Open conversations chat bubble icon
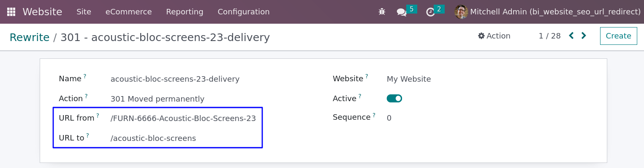This screenshot has width=644, height=168. tap(402, 12)
